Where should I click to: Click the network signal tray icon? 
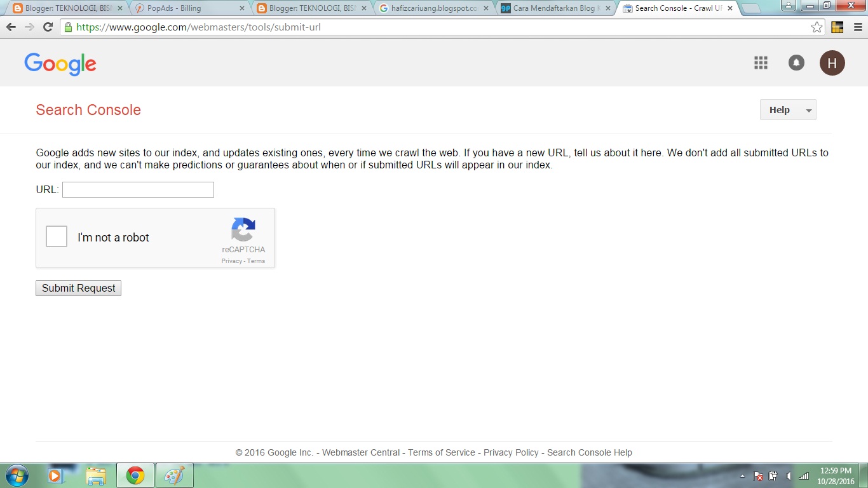tap(804, 476)
